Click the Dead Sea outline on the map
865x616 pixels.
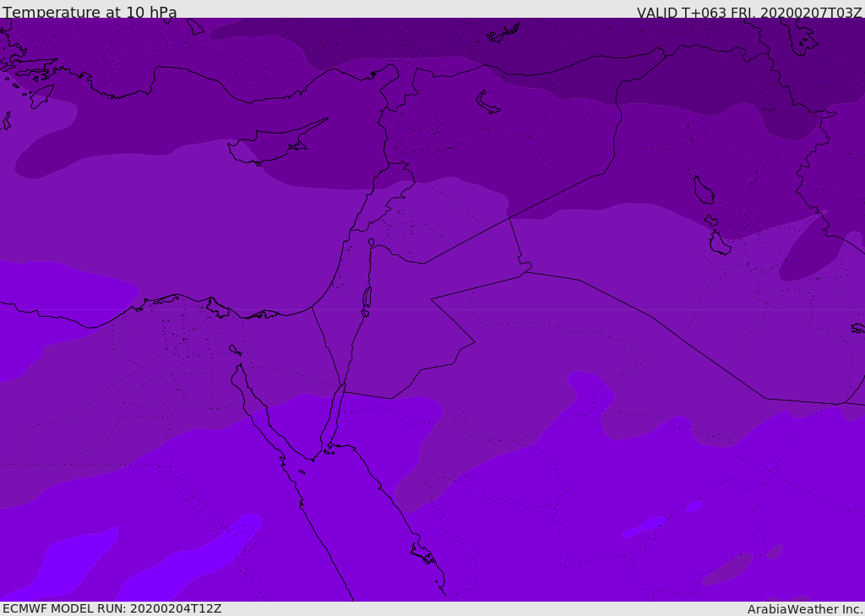(x=367, y=298)
